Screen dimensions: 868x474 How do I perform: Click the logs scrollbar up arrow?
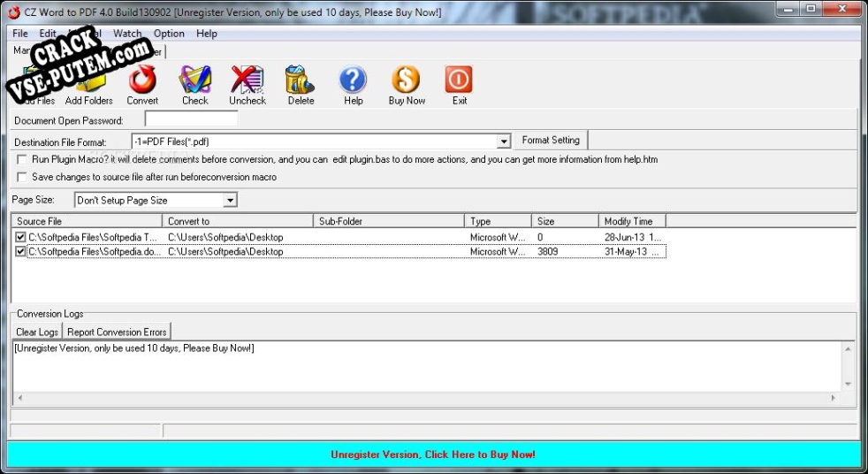click(848, 348)
